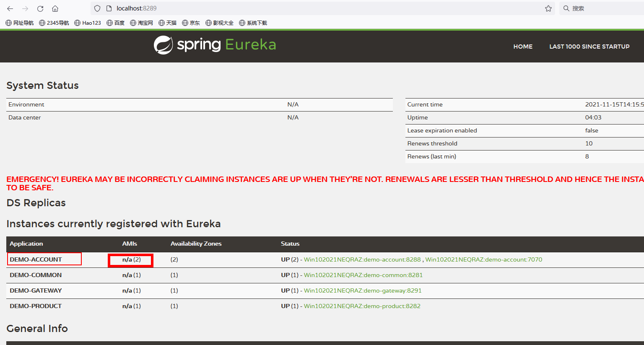
Task: Click the AMIs column header
Action: click(130, 244)
